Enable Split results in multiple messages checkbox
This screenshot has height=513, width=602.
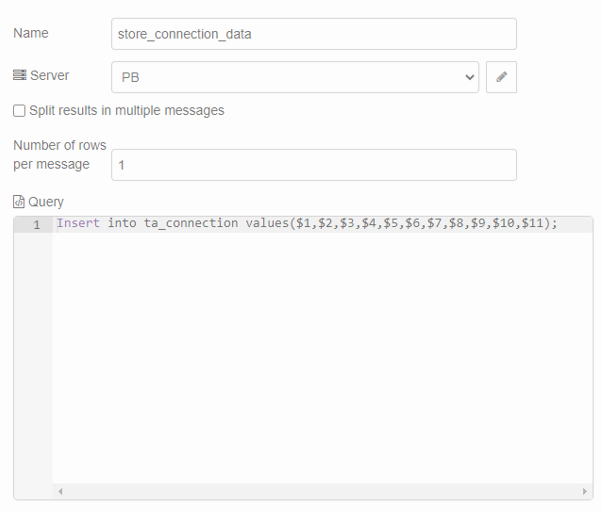pos(19,111)
